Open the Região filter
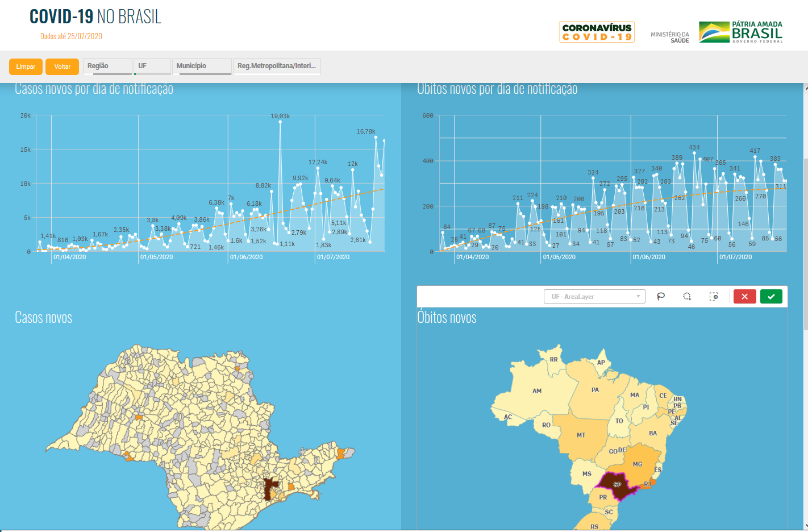Viewport: 808px width, 532px height. pyautogui.click(x=107, y=66)
